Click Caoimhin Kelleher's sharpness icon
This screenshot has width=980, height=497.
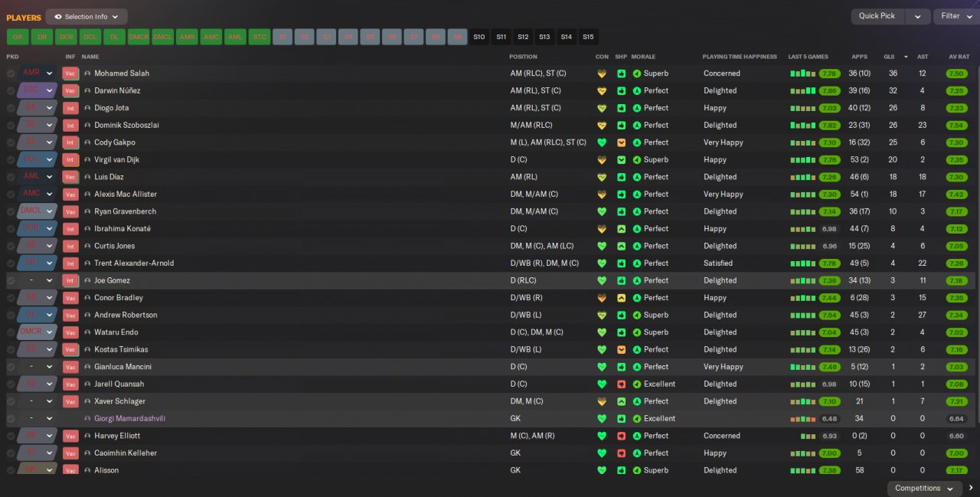click(x=622, y=453)
